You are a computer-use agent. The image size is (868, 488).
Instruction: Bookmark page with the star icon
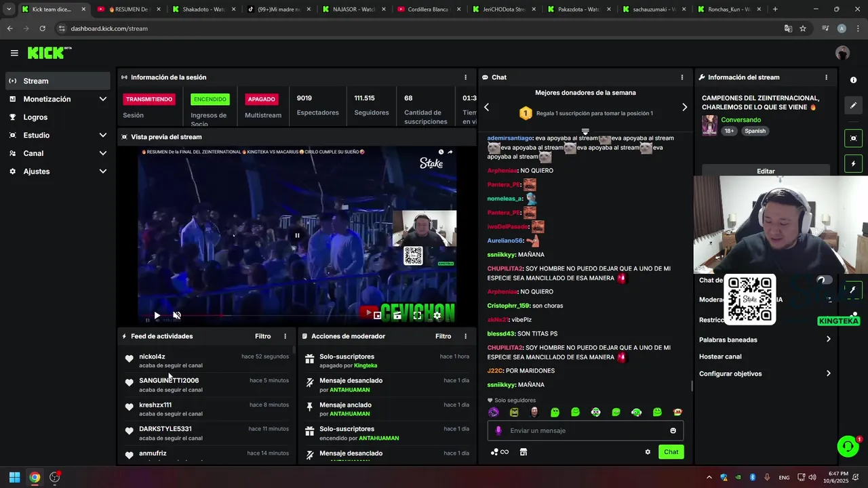point(803,28)
